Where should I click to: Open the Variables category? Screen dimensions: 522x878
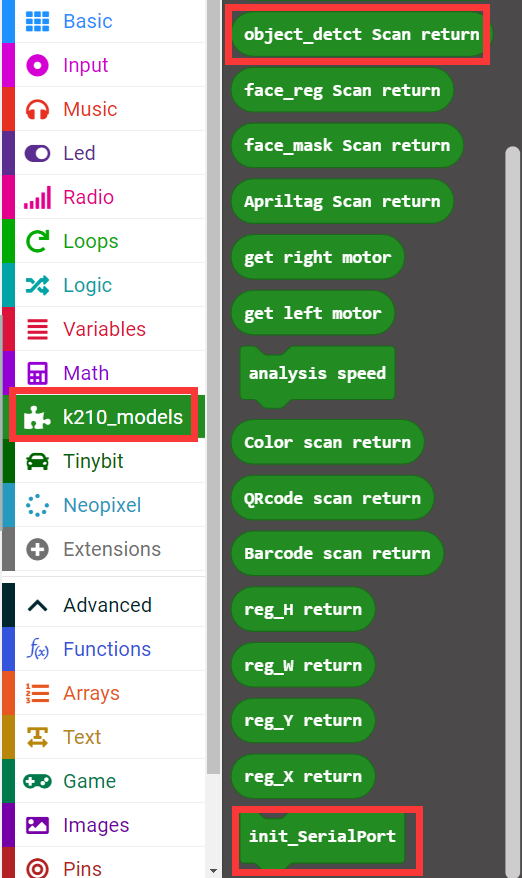tap(104, 329)
